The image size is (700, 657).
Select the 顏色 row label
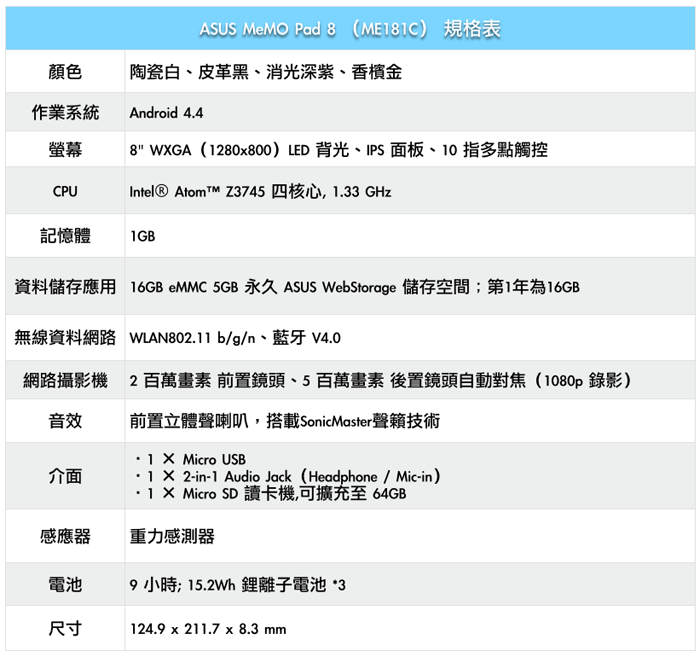coord(65,72)
